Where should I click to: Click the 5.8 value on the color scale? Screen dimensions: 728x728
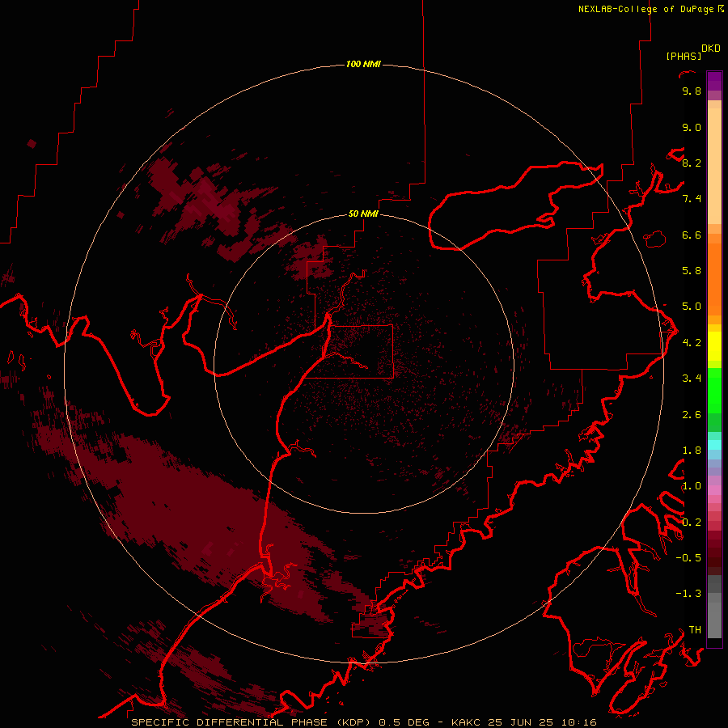tap(692, 271)
